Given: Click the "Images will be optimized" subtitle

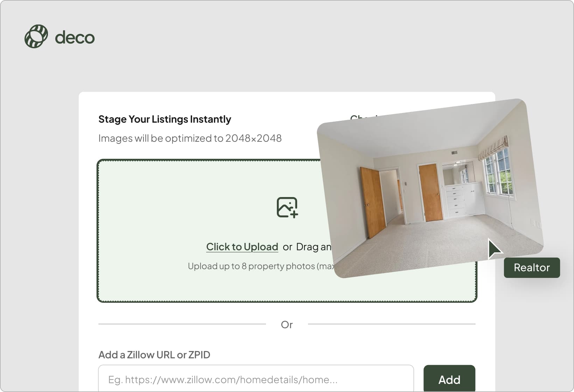Looking at the screenshot, I should click(x=190, y=138).
